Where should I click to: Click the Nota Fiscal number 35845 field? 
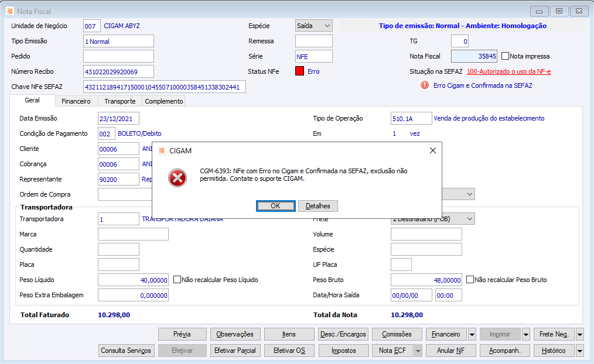474,56
